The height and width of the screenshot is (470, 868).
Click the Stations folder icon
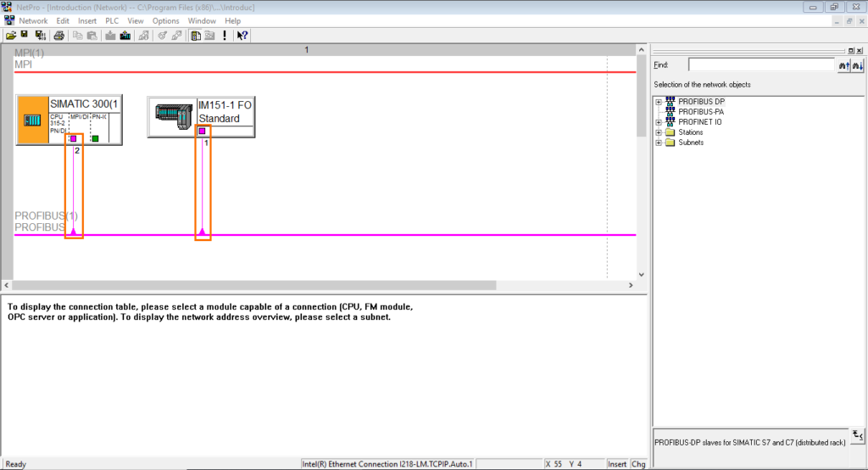pyautogui.click(x=670, y=132)
